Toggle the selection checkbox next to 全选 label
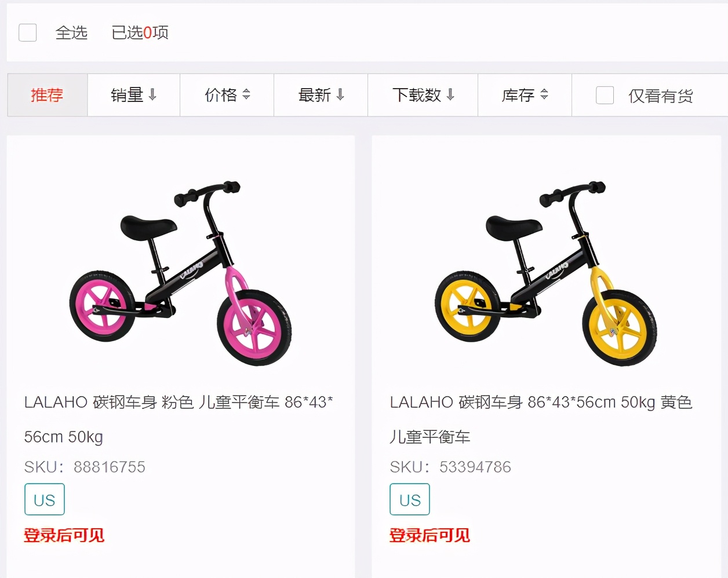The width and height of the screenshot is (728, 578). 27,32
